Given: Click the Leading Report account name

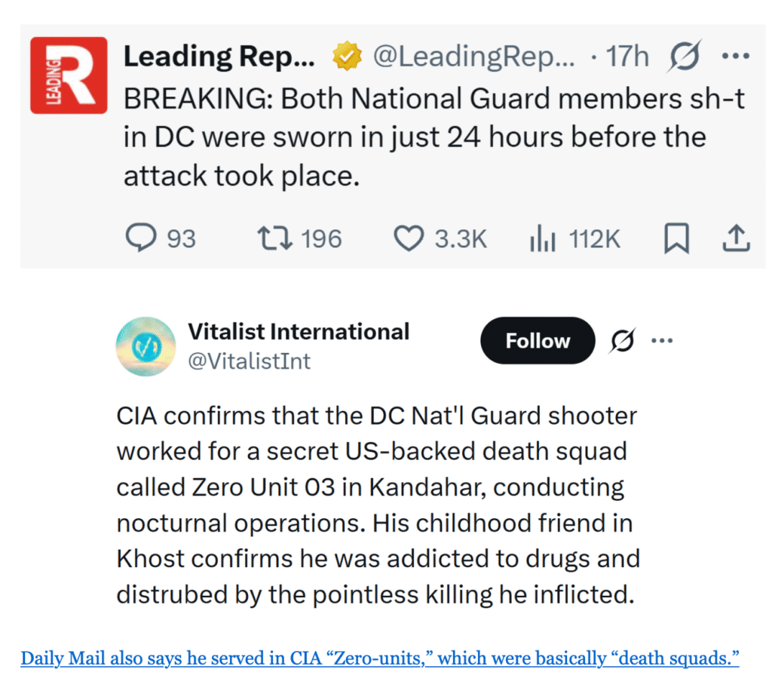Looking at the screenshot, I should (x=219, y=57).
